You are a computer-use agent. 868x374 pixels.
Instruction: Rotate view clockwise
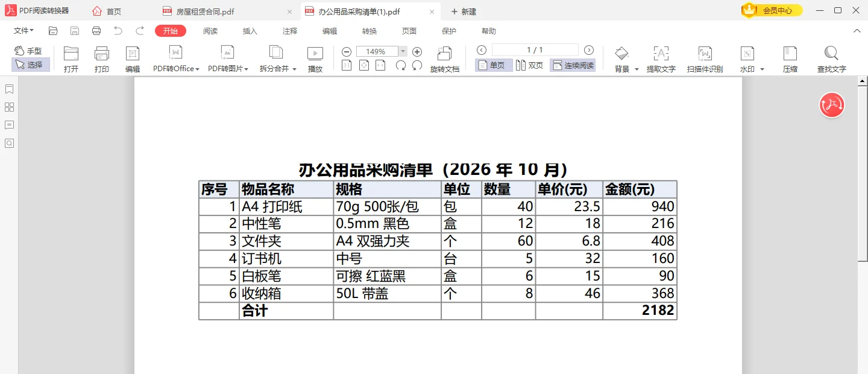[x=401, y=65]
